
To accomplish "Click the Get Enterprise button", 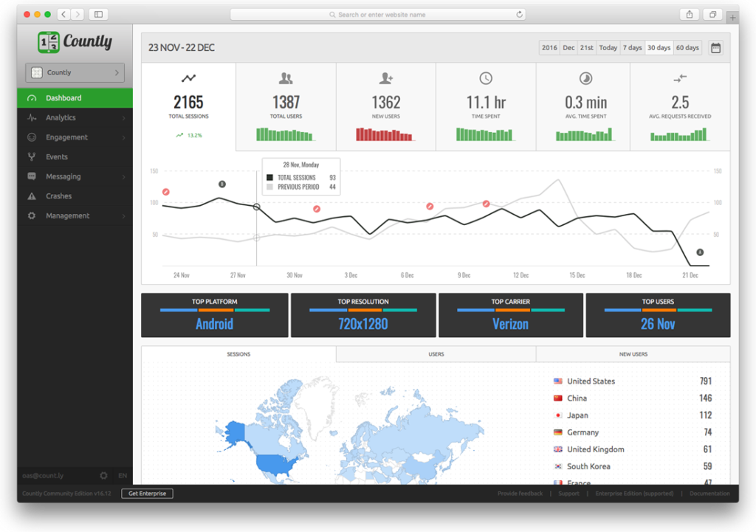I will pyautogui.click(x=147, y=494).
